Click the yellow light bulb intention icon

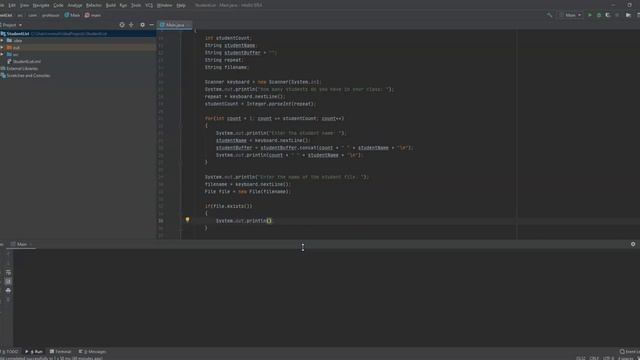pyautogui.click(x=187, y=220)
